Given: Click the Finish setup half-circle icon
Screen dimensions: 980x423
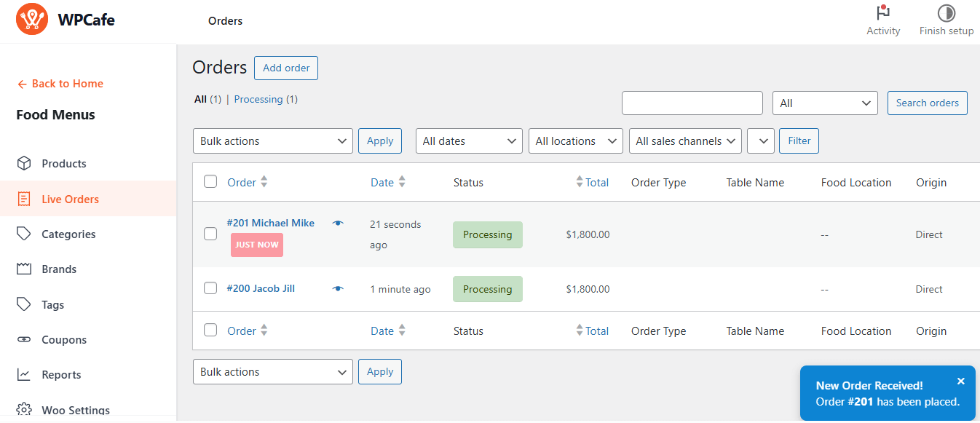Looking at the screenshot, I should point(946,13).
